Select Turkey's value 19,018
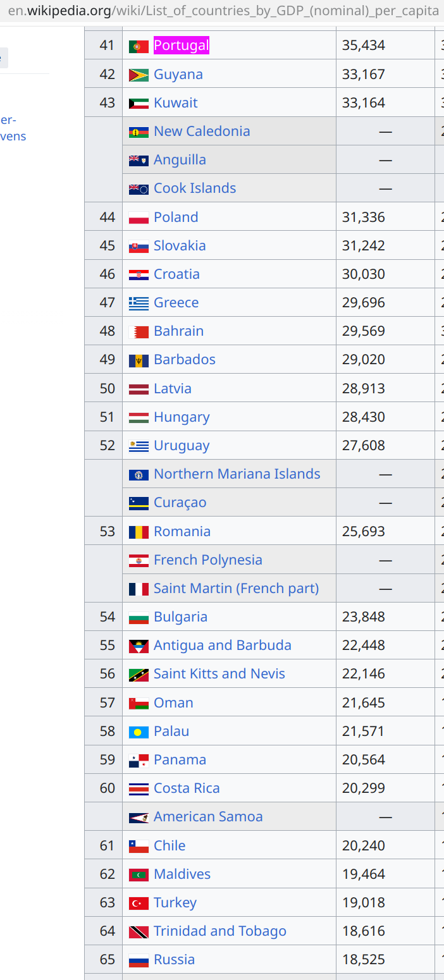Viewport: 444px width, 980px height. point(364,903)
